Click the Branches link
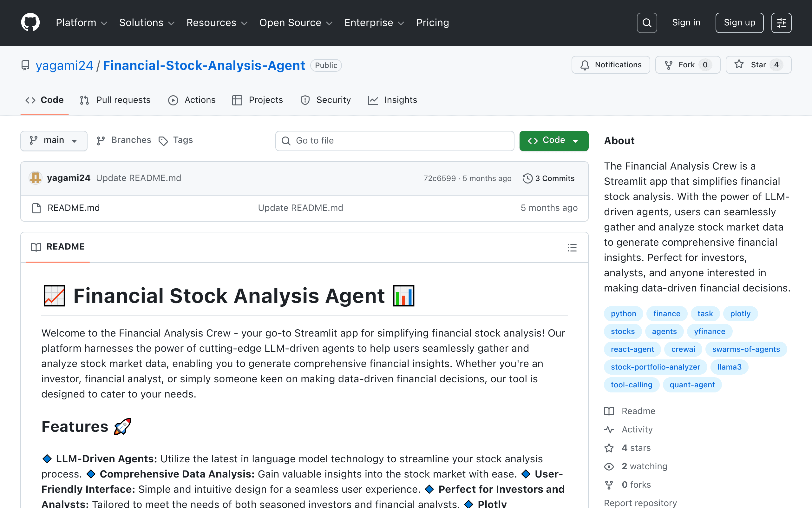Image resolution: width=812 pixels, height=508 pixels. coord(123,140)
